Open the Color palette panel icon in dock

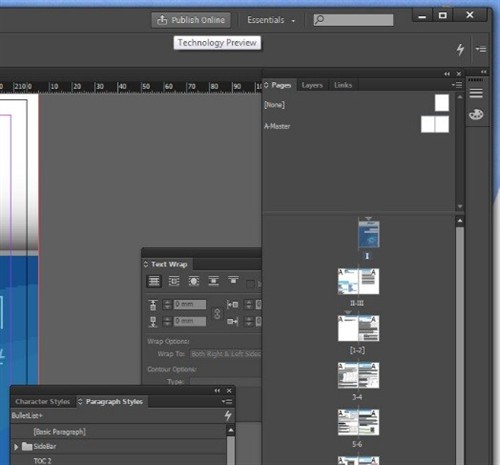tap(476, 114)
